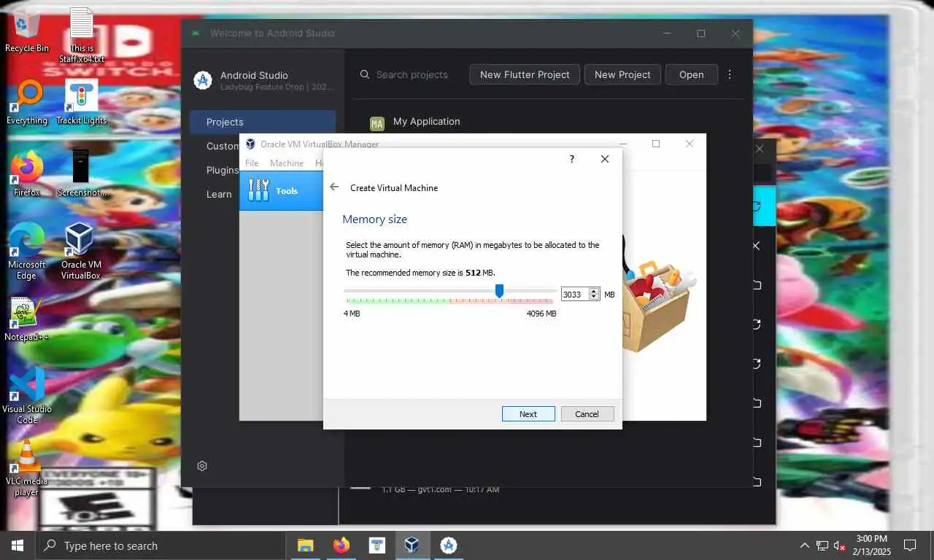
Task: Go back using the wizard back arrow
Action: [x=334, y=187]
